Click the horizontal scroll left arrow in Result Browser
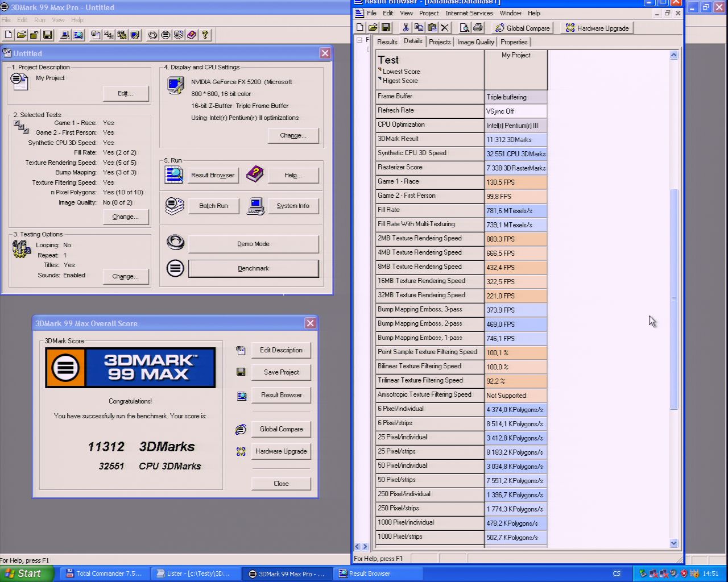Viewport: 728px width, 582px height. [357, 546]
